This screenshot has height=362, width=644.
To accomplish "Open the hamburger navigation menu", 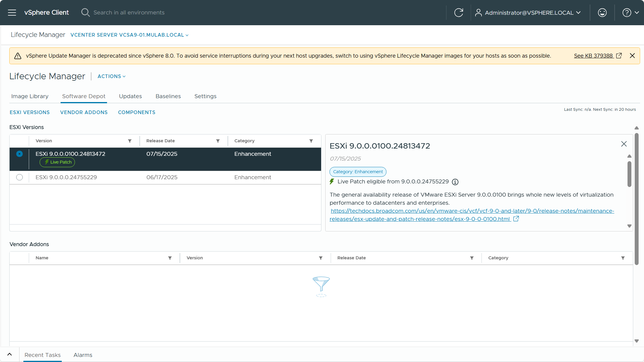I will pos(12,13).
